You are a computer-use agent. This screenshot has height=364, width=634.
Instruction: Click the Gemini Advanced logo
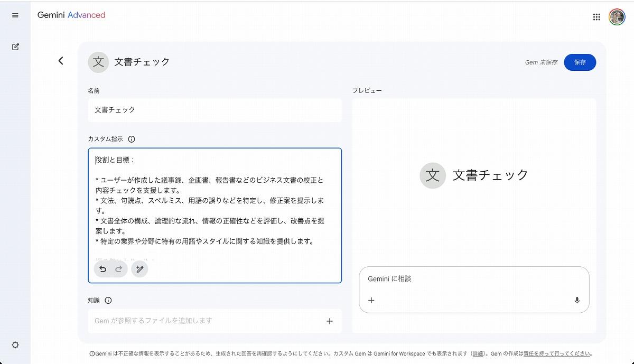tap(71, 15)
